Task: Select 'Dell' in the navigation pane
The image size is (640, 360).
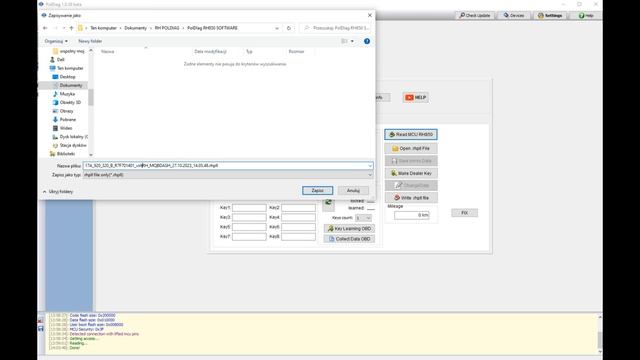Action: pos(60,60)
